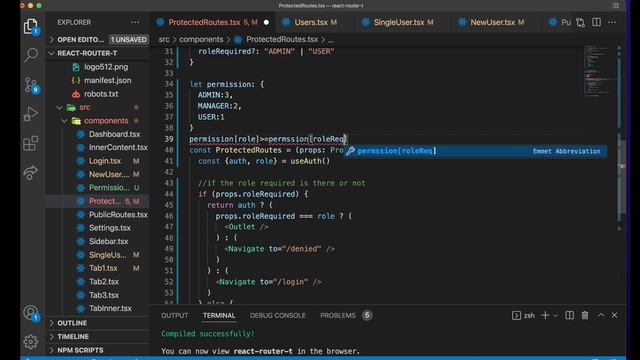Open terminal launch profile dropdown arrow
640x360 pixels.
(555, 316)
